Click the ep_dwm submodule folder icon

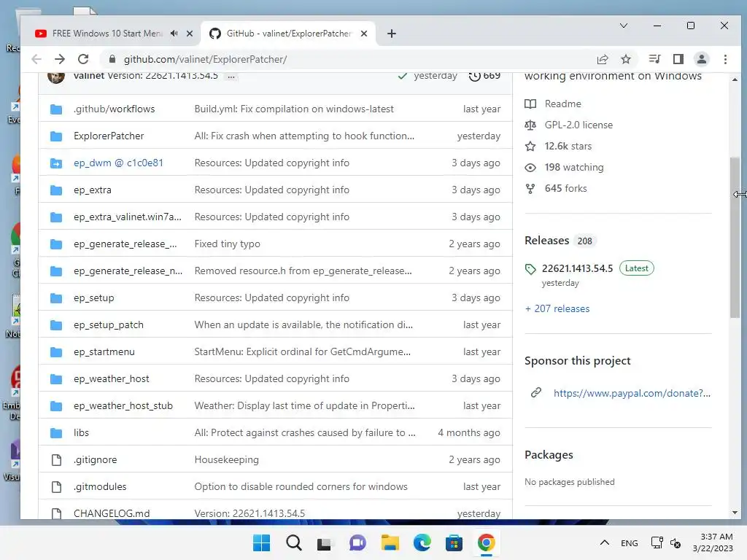[x=56, y=163]
